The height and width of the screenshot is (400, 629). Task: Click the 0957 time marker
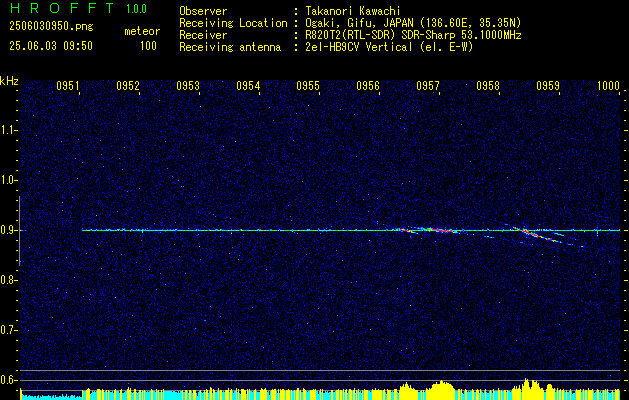point(428,86)
